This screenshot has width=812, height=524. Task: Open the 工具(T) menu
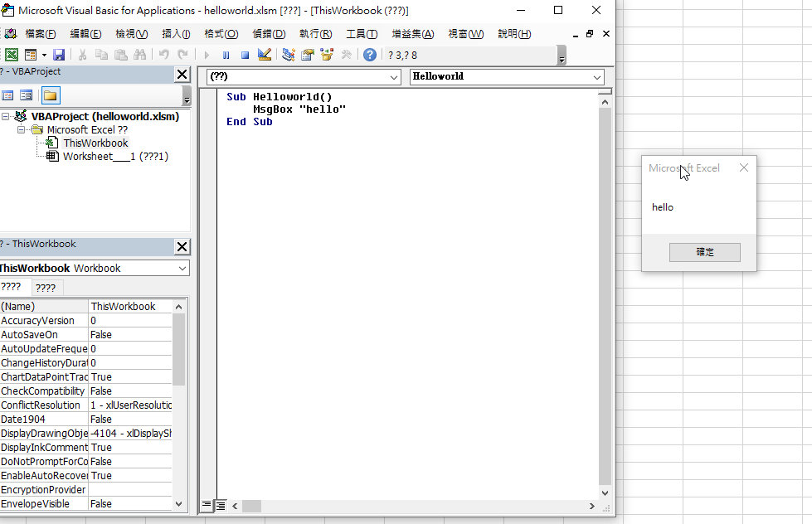[362, 34]
